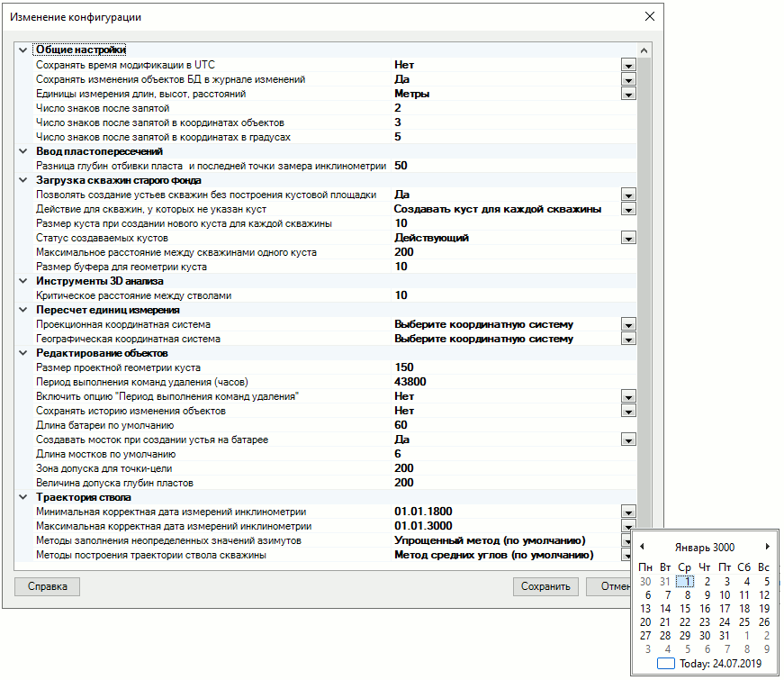Open Статус создаваемых кустов dropdown
The image size is (784, 680).
[628, 238]
